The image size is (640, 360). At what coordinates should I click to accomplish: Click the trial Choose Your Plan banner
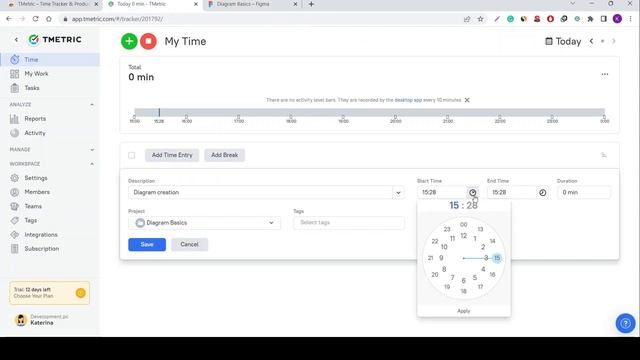pyautogui.click(x=49, y=293)
